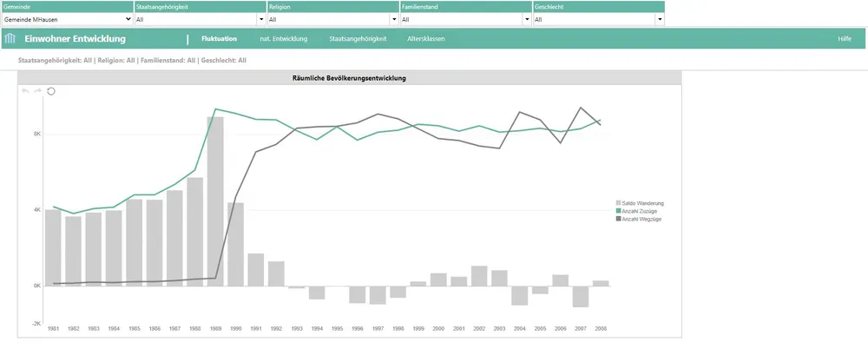The height and width of the screenshot is (362, 868).
Task: Switch to the Fluktuation tab
Action: pos(219,39)
